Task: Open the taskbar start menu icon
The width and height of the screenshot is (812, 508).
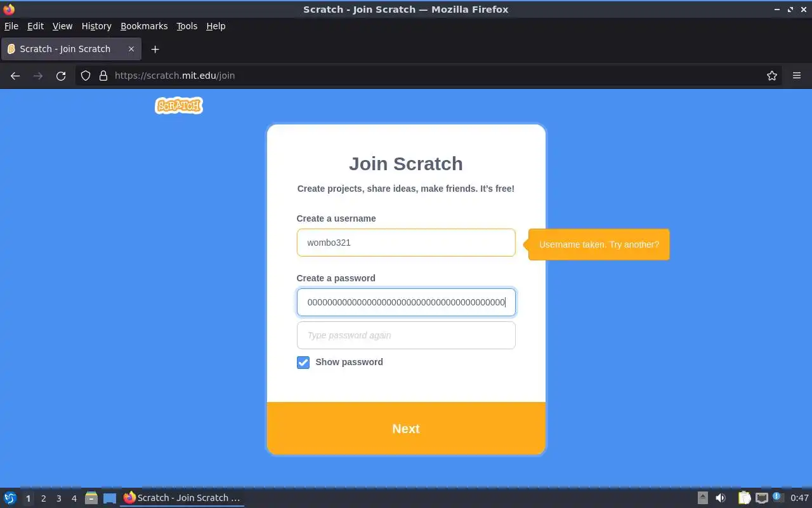Action: click(x=10, y=498)
